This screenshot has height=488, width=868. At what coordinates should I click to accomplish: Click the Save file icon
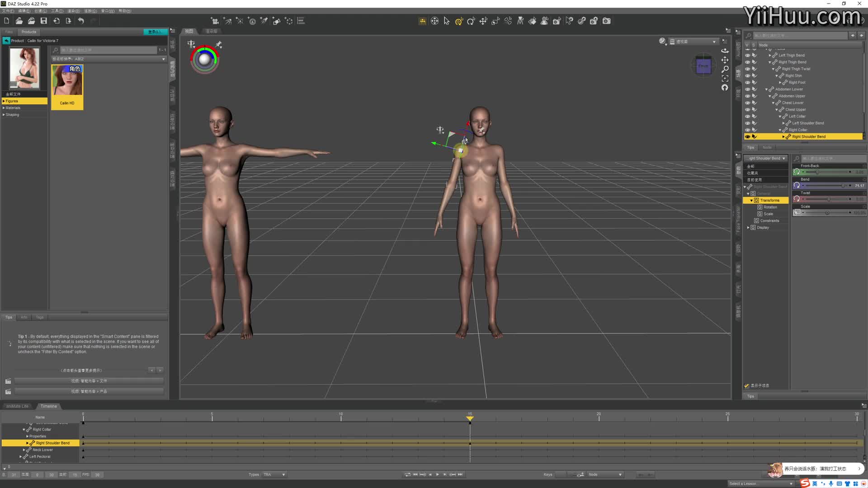[44, 21]
